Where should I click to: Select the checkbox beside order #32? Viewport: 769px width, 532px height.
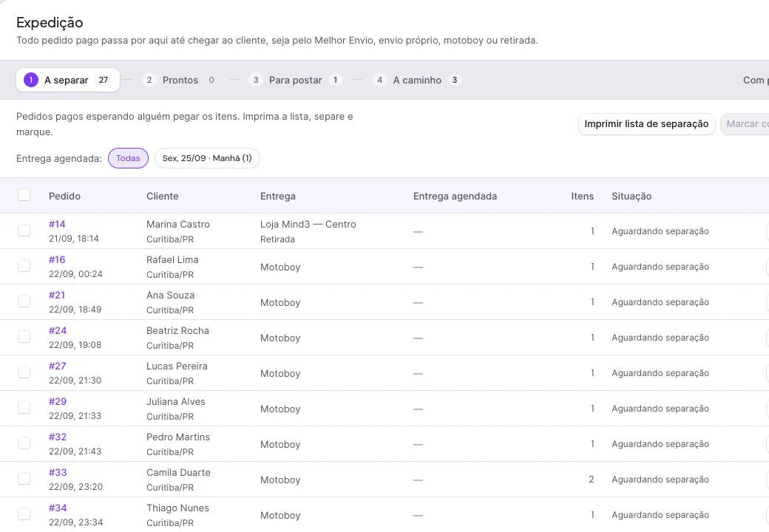tap(24, 443)
